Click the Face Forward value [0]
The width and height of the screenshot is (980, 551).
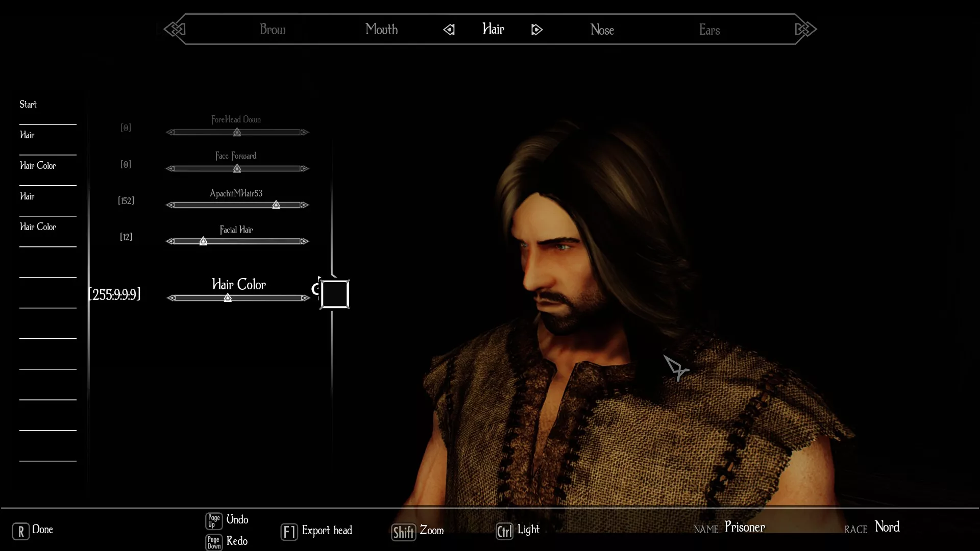click(126, 164)
